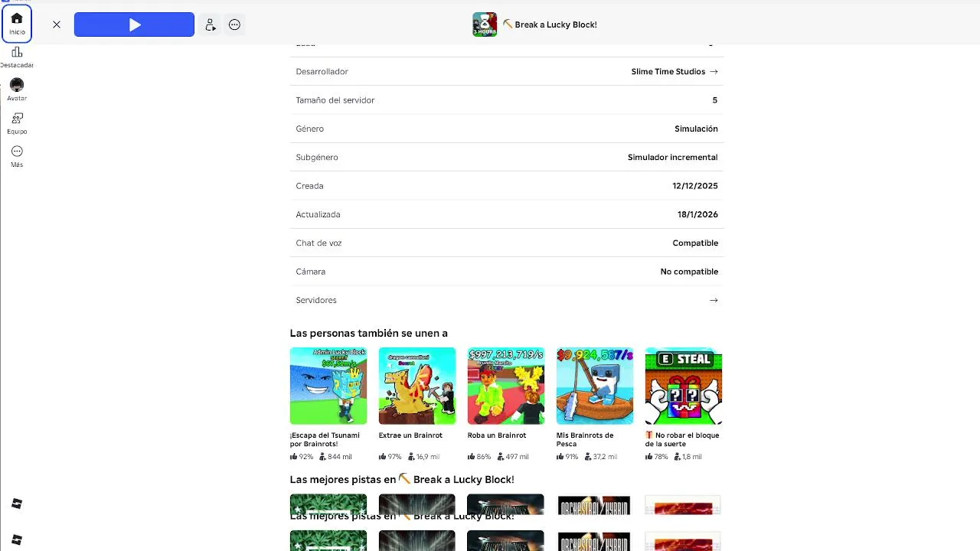This screenshot has width=980, height=551.
Task: Open the Más sidebar menu
Action: (x=17, y=155)
